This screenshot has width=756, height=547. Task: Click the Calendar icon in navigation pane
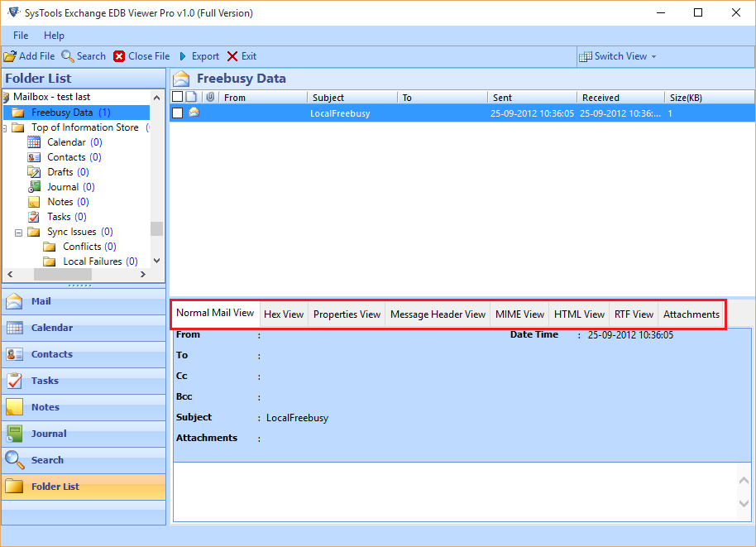point(14,328)
